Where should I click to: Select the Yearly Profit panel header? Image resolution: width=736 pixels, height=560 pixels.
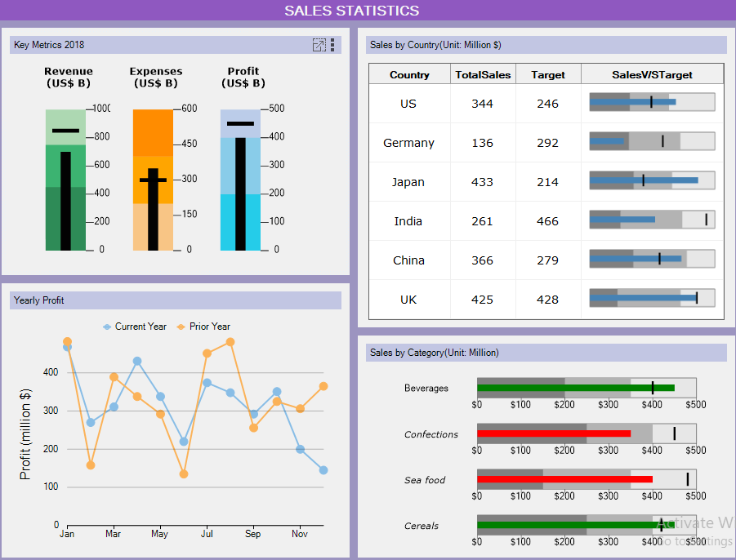click(x=176, y=300)
